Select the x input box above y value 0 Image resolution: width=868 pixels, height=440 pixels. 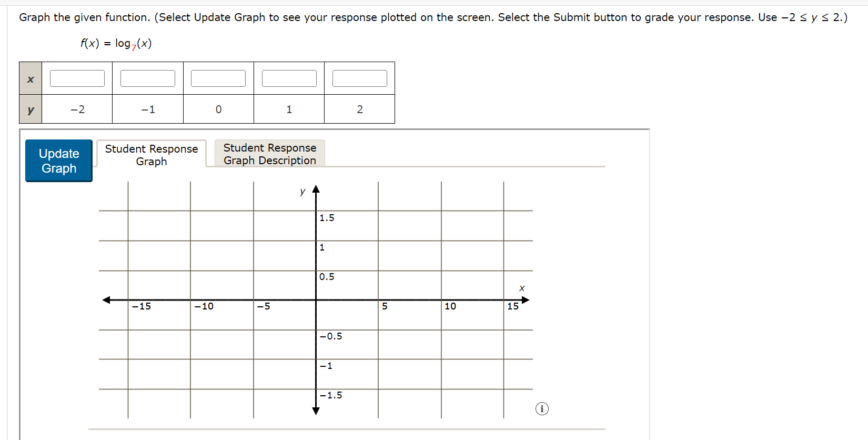click(218, 77)
